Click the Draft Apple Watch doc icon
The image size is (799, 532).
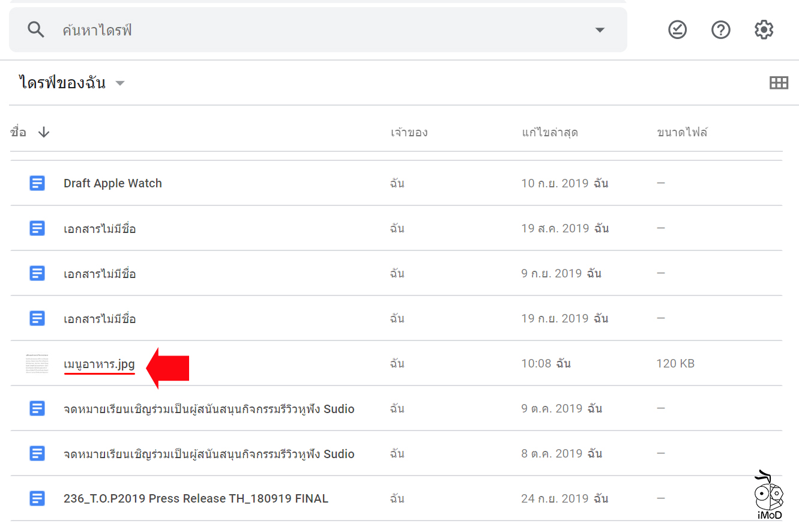37,183
